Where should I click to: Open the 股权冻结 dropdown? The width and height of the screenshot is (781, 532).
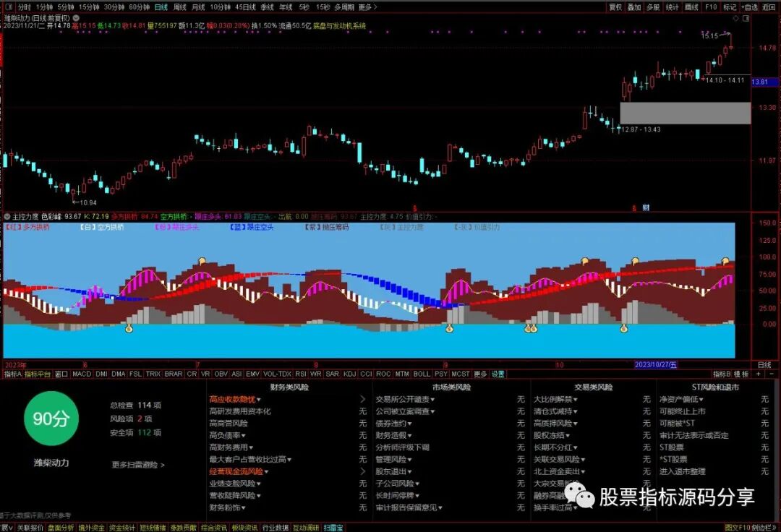552,435
